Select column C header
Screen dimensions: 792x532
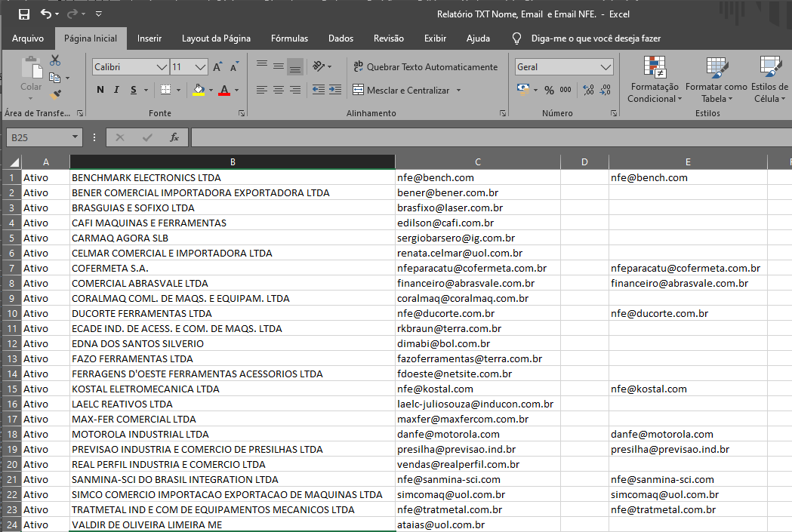coord(478,162)
